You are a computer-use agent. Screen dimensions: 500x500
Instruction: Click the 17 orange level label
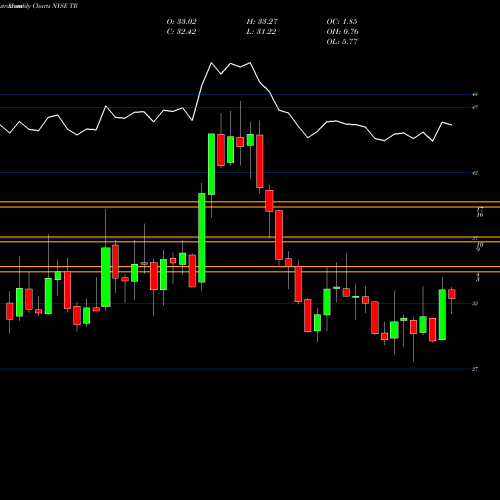(x=480, y=210)
